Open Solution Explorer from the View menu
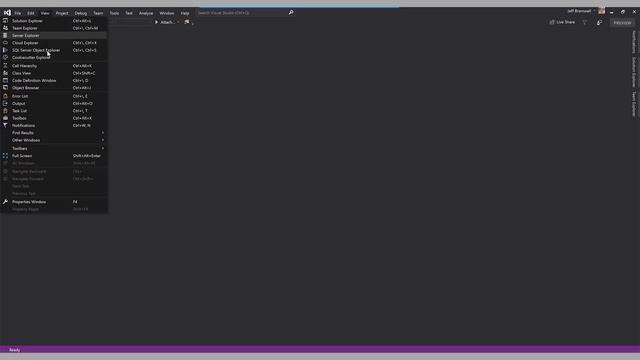 [x=54, y=21]
